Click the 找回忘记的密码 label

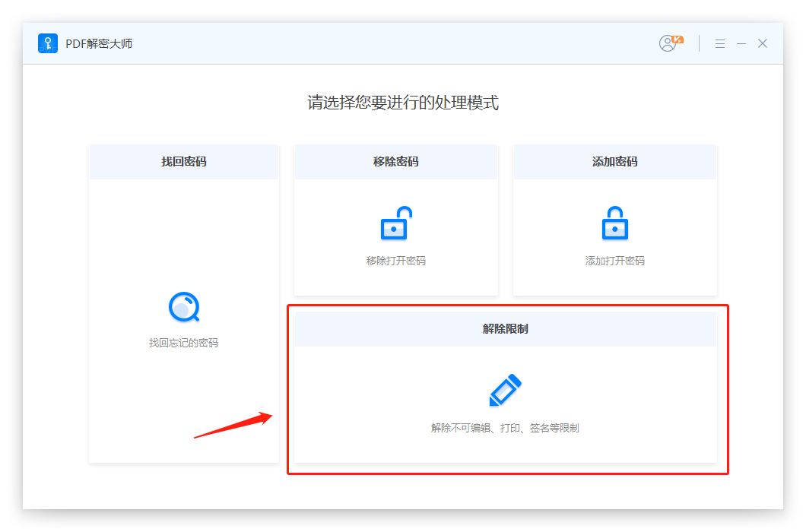click(x=183, y=343)
